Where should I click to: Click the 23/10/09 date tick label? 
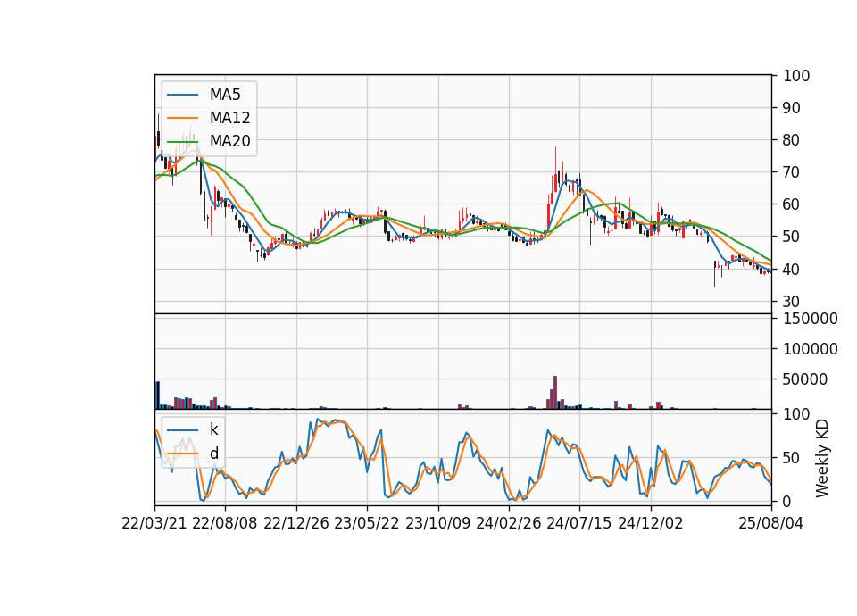click(437, 523)
